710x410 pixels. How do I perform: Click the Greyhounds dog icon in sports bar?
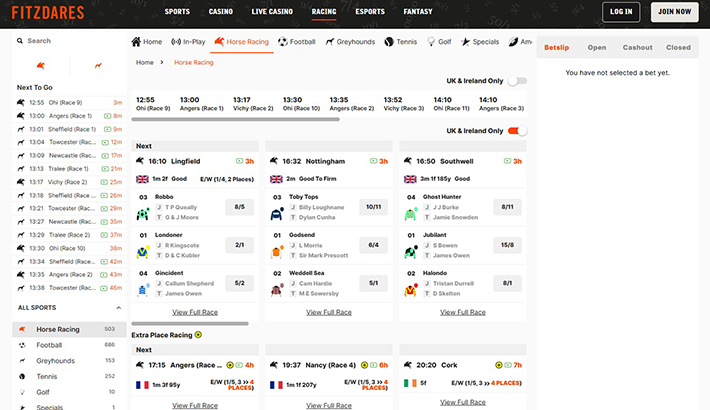tap(330, 42)
